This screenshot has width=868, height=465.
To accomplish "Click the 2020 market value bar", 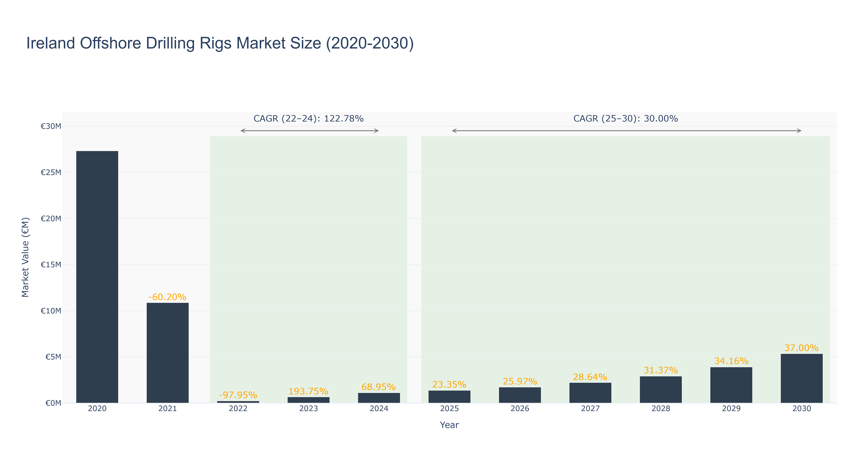I will [x=97, y=277].
